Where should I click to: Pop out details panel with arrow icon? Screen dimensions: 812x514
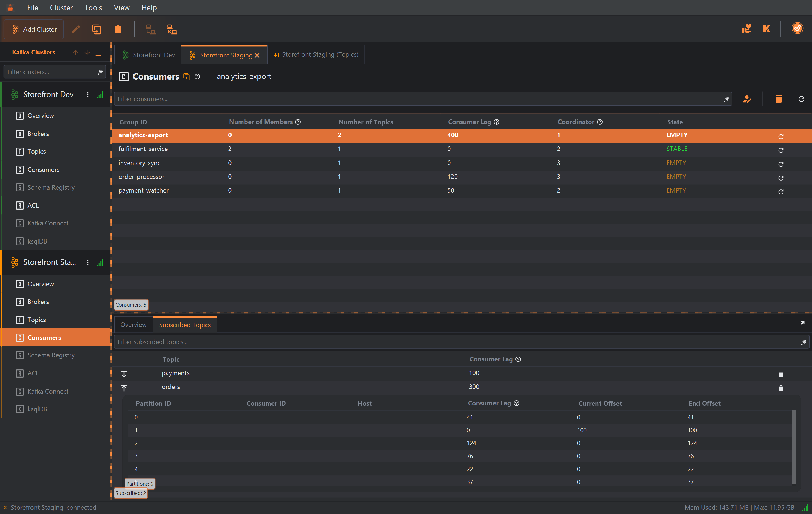(802, 323)
